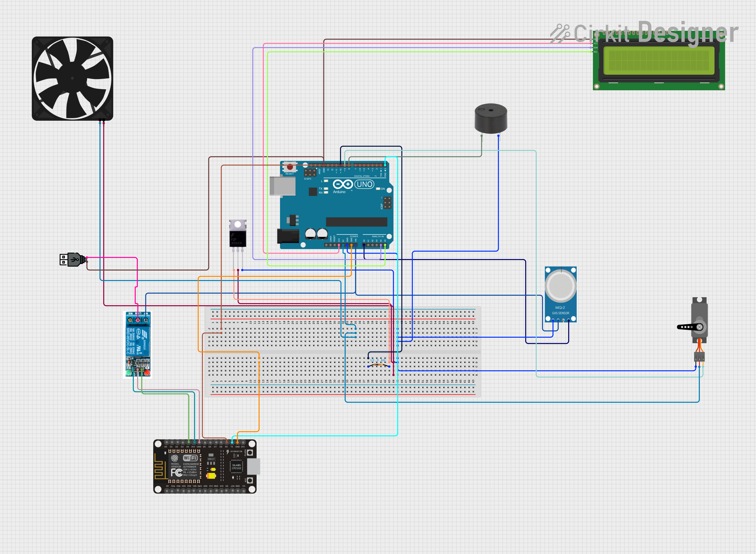Click the NodeMCU RST button
The height and width of the screenshot is (554, 756).
pos(250,480)
